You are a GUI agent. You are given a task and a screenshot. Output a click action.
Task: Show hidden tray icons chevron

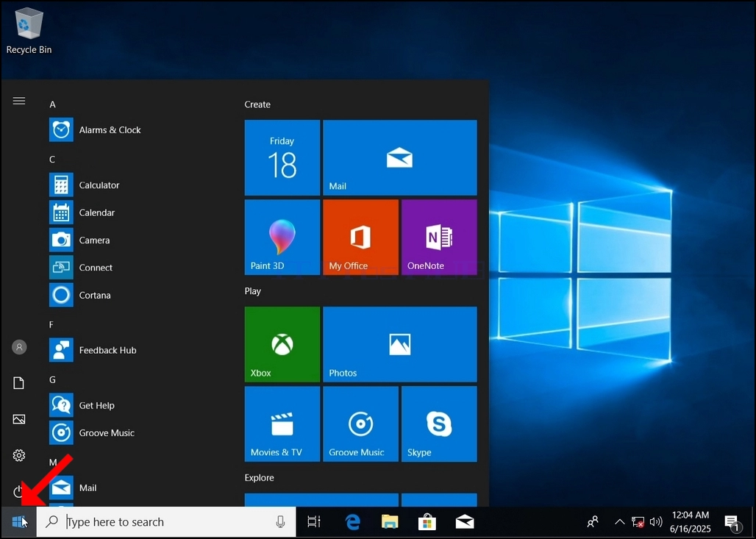(619, 521)
